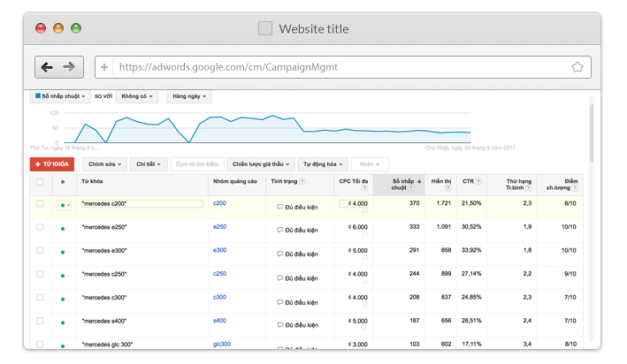Image resolution: width=627 pixels, height=364 pixels.
Task: Bookmark page with star icon
Action: pos(577,66)
